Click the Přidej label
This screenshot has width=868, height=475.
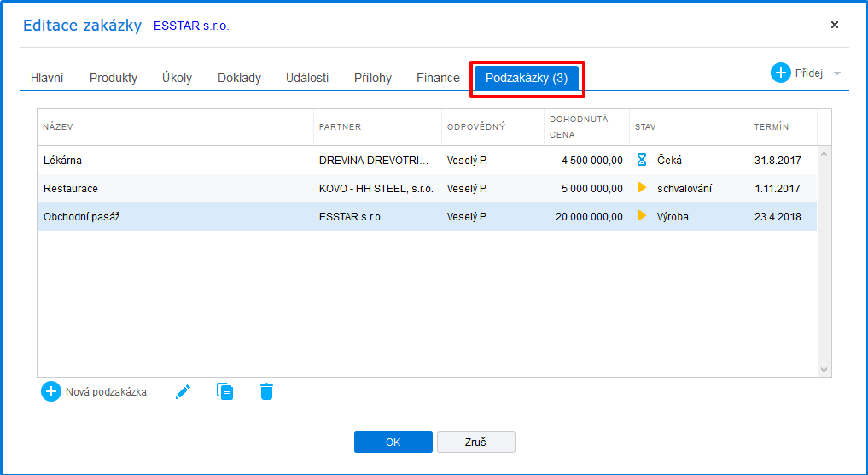coord(809,73)
